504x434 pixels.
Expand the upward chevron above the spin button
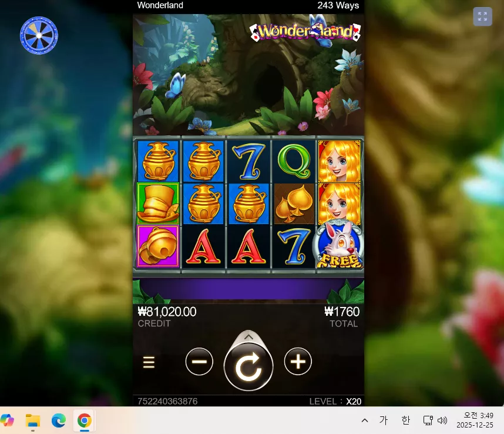click(248, 337)
